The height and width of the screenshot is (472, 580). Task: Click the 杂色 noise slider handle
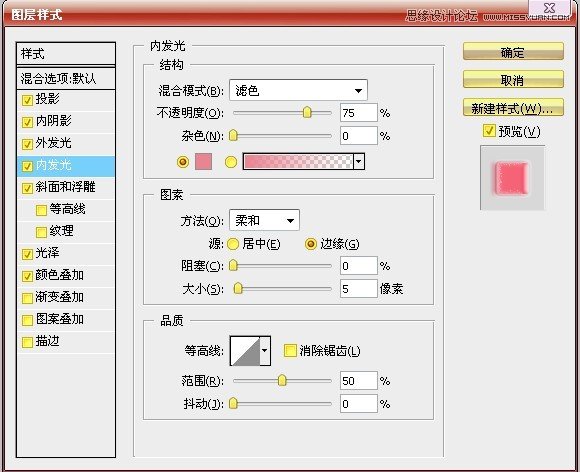233,136
